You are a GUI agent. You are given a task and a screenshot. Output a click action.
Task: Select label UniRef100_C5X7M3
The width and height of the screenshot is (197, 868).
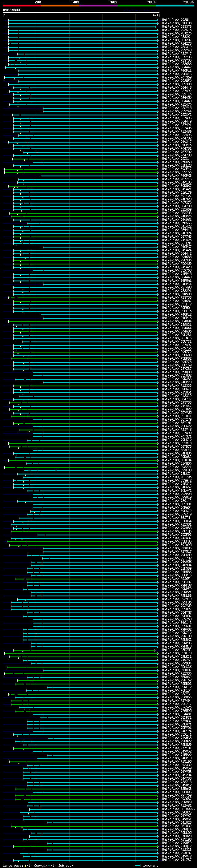coord(176,213)
